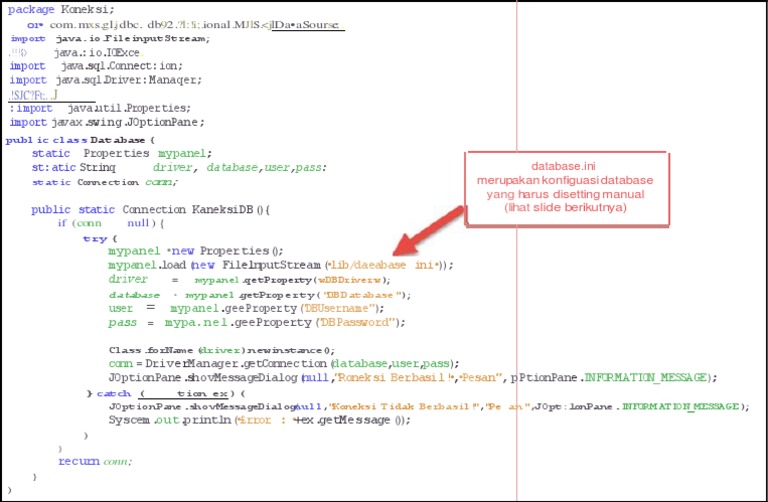Screen dimensions: 768x502
Task: Click the KoneksiDB() method signature
Action: (151, 210)
